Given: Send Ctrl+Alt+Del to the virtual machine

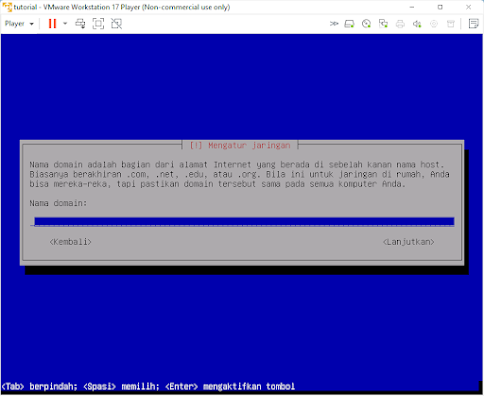Looking at the screenshot, I should point(80,24).
